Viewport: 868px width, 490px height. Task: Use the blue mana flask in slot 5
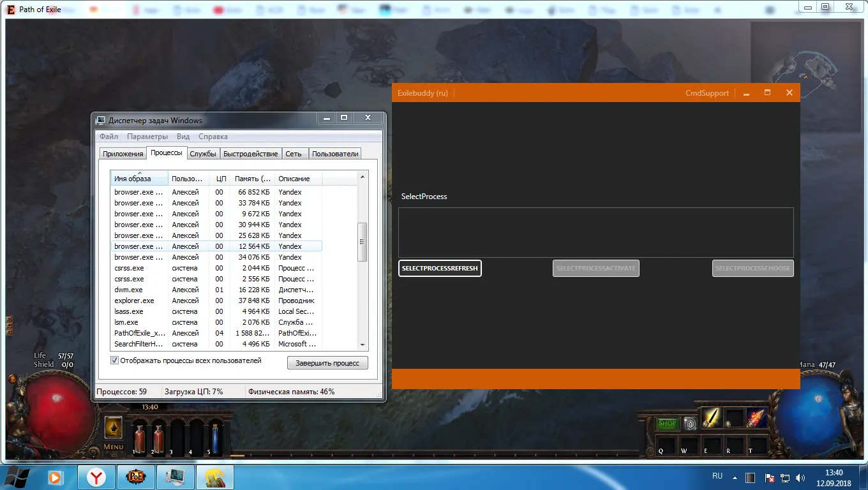pos(215,438)
